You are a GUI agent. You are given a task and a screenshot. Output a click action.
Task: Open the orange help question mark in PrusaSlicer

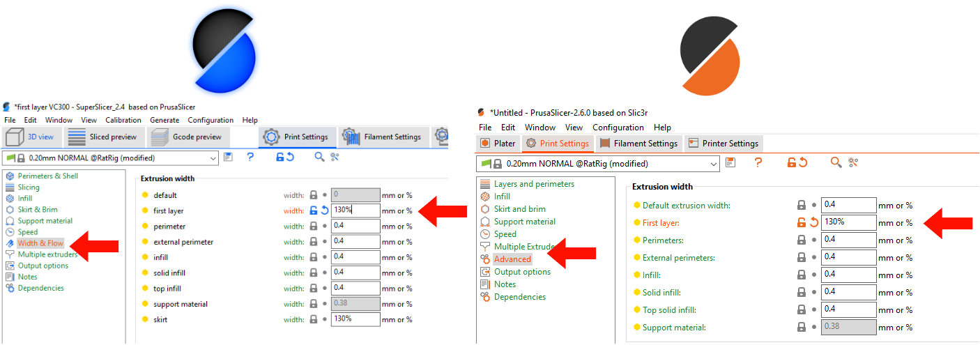coord(758,163)
